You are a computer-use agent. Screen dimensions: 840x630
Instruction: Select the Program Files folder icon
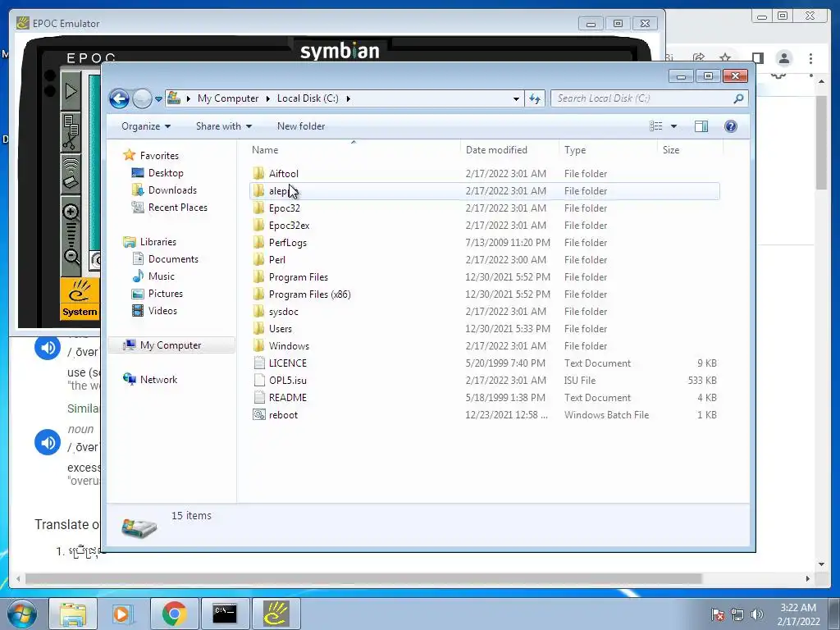(258, 277)
